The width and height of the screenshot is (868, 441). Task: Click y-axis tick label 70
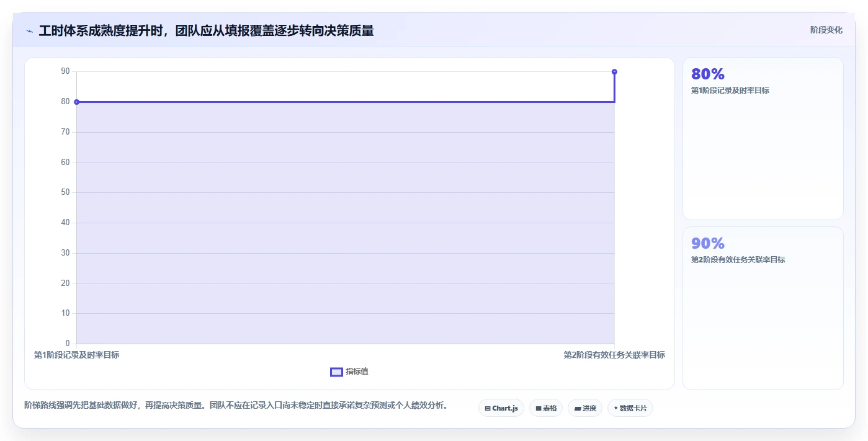point(65,132)
